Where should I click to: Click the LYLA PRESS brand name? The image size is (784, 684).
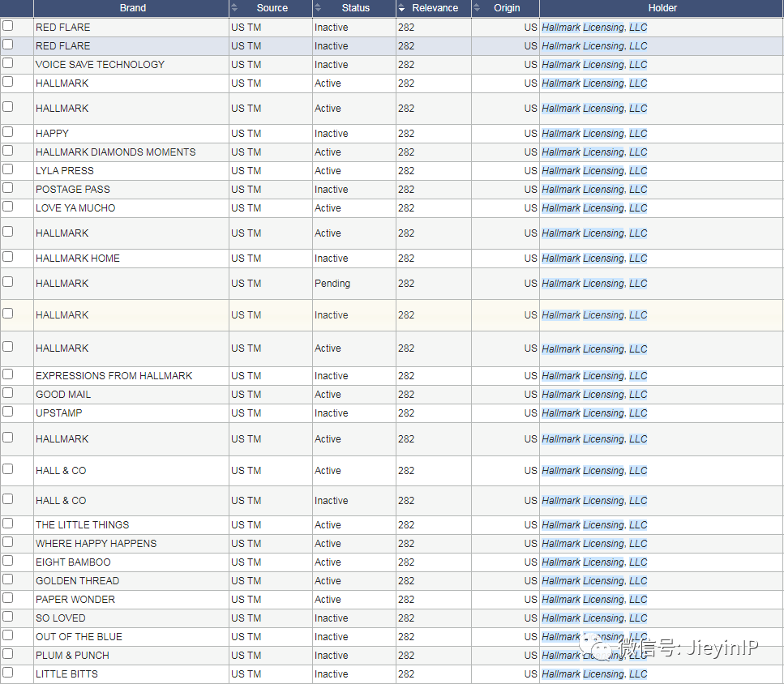tap(65, 171)
